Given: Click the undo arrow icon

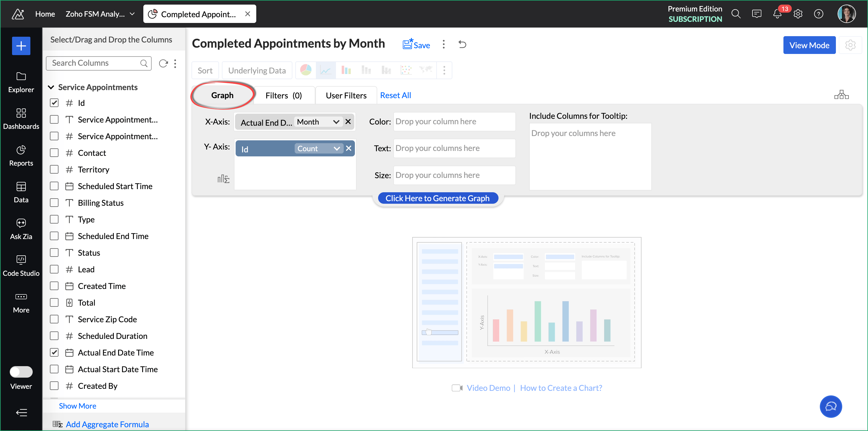Looking at the screenshot, I should (462, 44).
